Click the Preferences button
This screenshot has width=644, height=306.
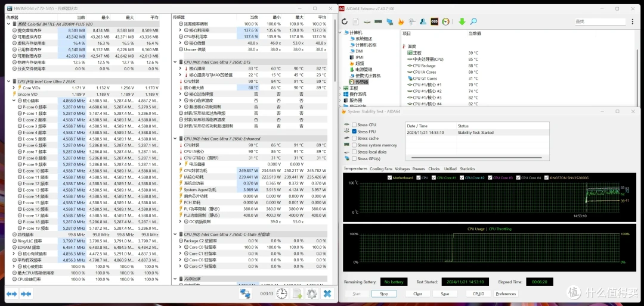pos(506,293)
